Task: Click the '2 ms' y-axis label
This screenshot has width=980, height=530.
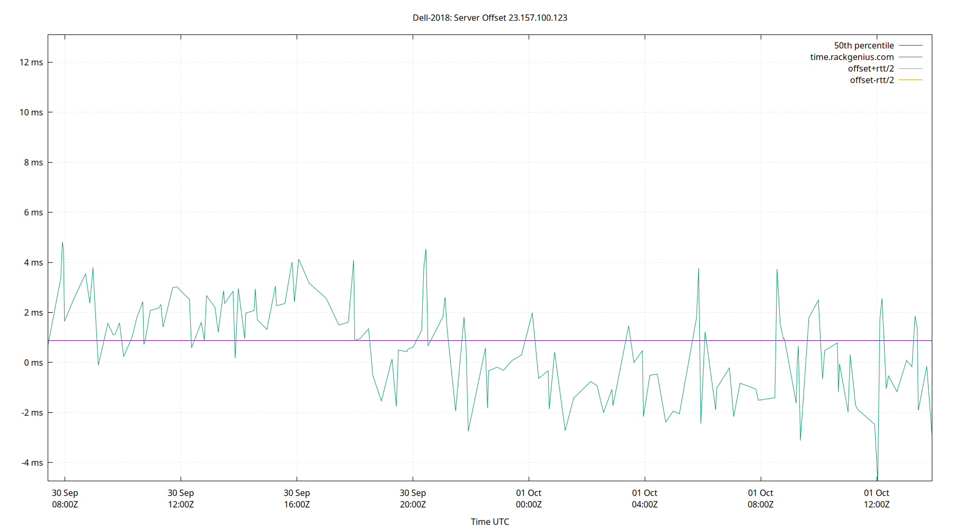Action: [x=33, y=313]
